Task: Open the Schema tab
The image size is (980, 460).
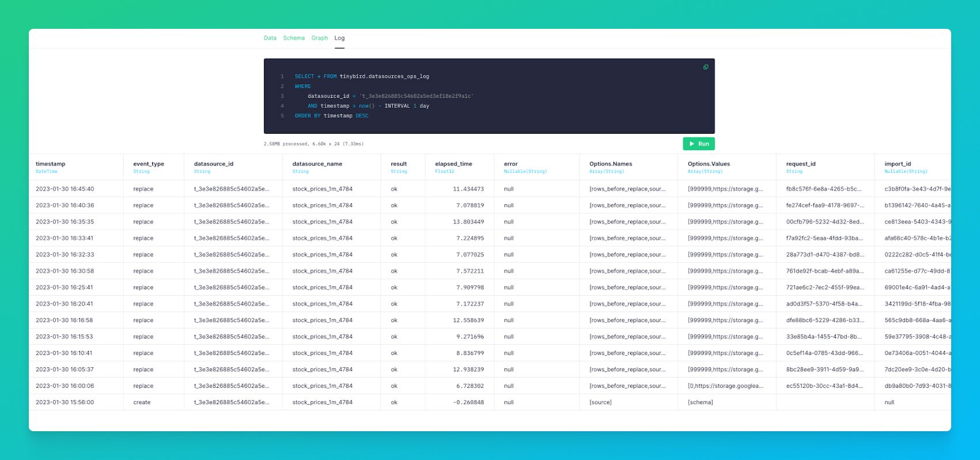Action: 293,38
